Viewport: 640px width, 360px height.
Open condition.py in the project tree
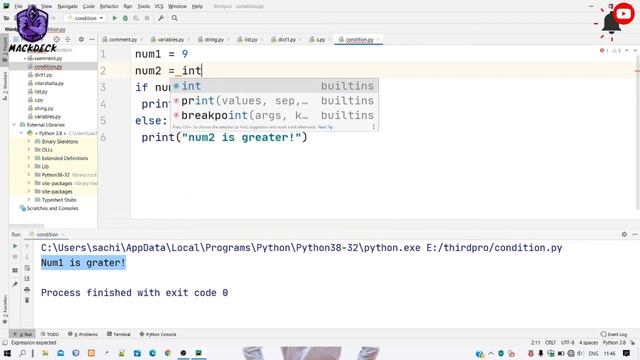click(x=48, y=67)
